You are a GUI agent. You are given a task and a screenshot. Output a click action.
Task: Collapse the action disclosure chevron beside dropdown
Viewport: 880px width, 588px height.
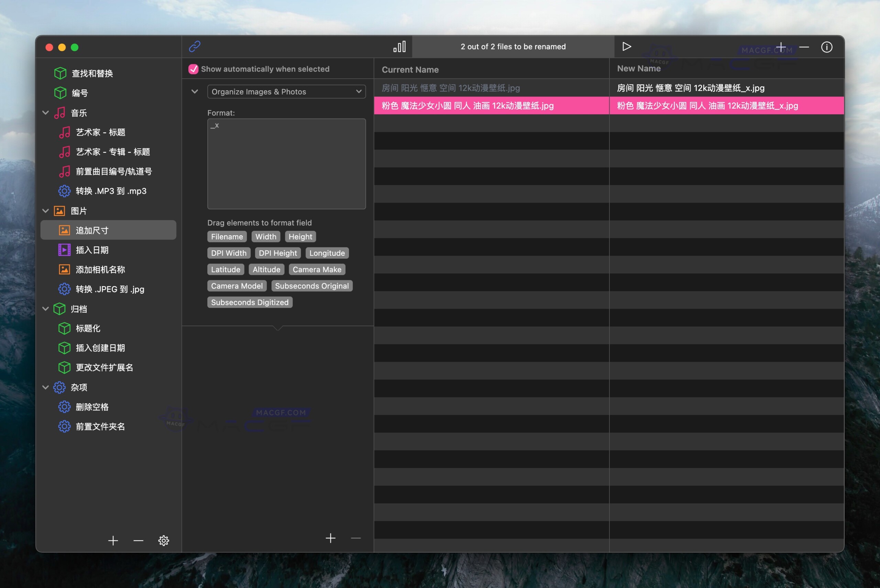194,91
